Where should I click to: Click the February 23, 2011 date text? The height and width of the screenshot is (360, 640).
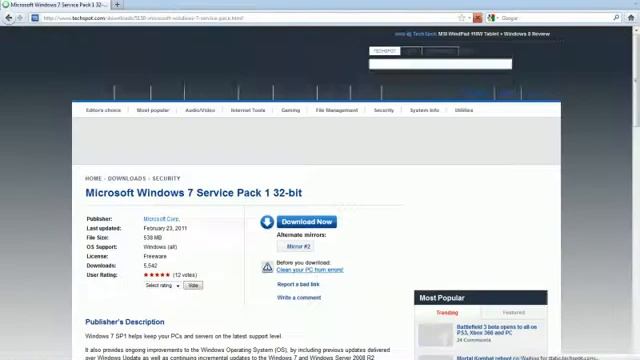click(x=165, y=228)
